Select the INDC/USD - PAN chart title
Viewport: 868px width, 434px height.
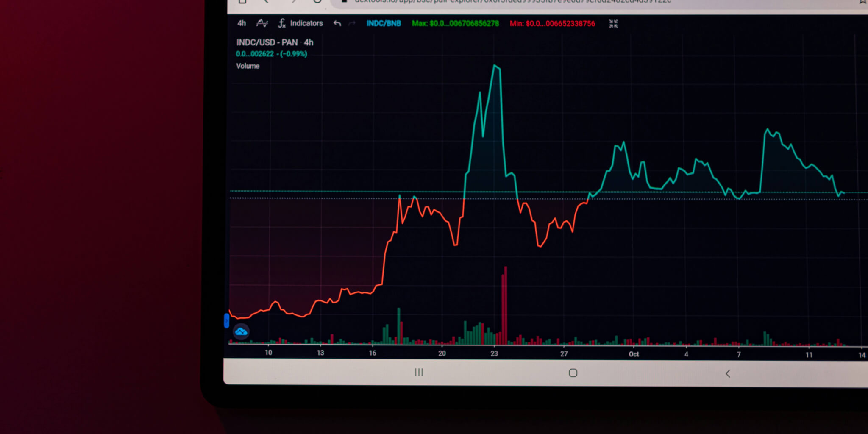click(x=267, y=42)
